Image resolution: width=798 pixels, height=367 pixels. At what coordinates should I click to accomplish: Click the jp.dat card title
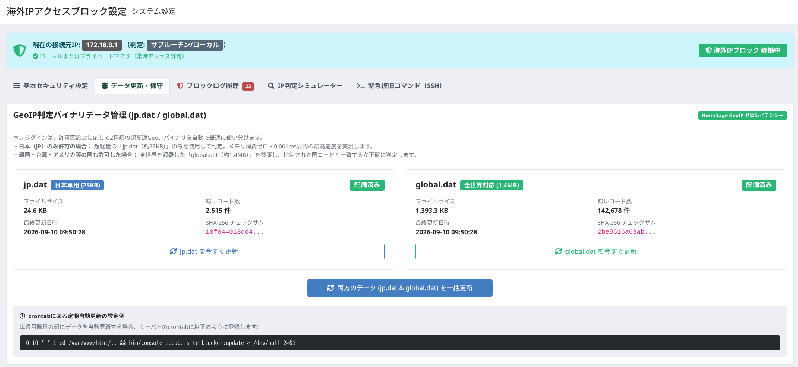(35, 185)
